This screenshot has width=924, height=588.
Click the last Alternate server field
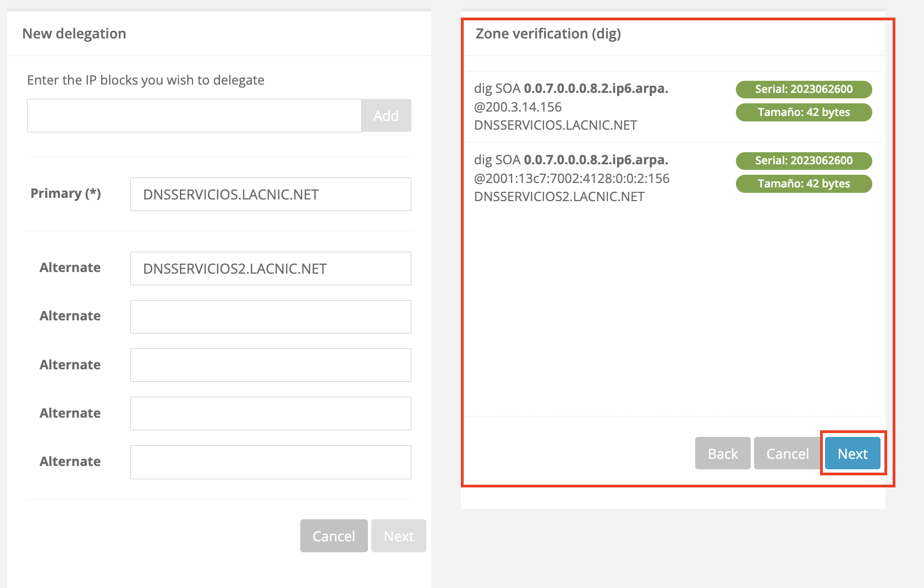coord(271,462)
